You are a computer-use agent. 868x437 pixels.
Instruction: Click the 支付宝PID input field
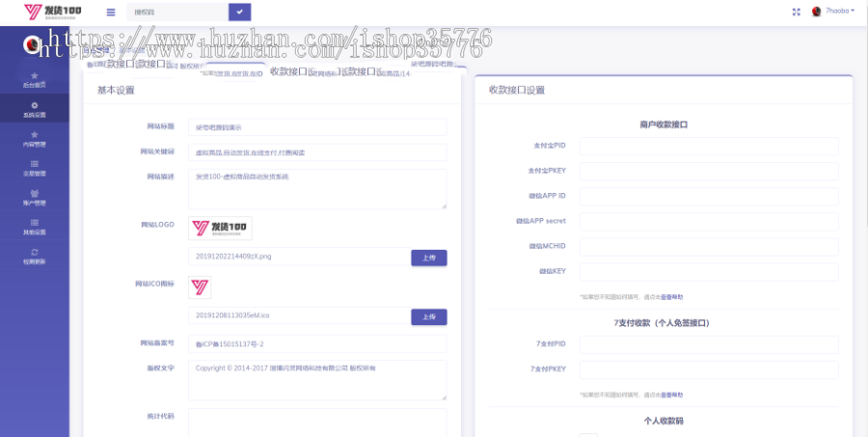[709, 147]
